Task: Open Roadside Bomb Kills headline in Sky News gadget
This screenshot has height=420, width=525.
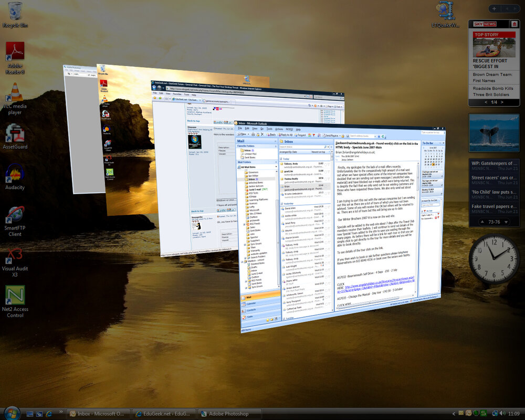Action: 493,91
